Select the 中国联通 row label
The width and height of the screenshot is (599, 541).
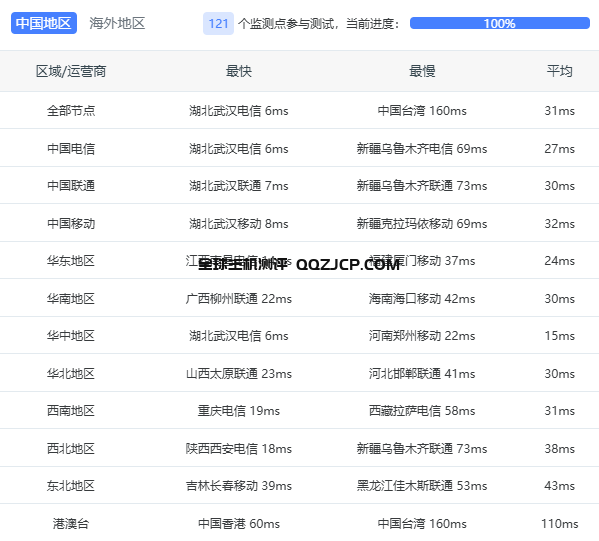(x=71, y=186)
